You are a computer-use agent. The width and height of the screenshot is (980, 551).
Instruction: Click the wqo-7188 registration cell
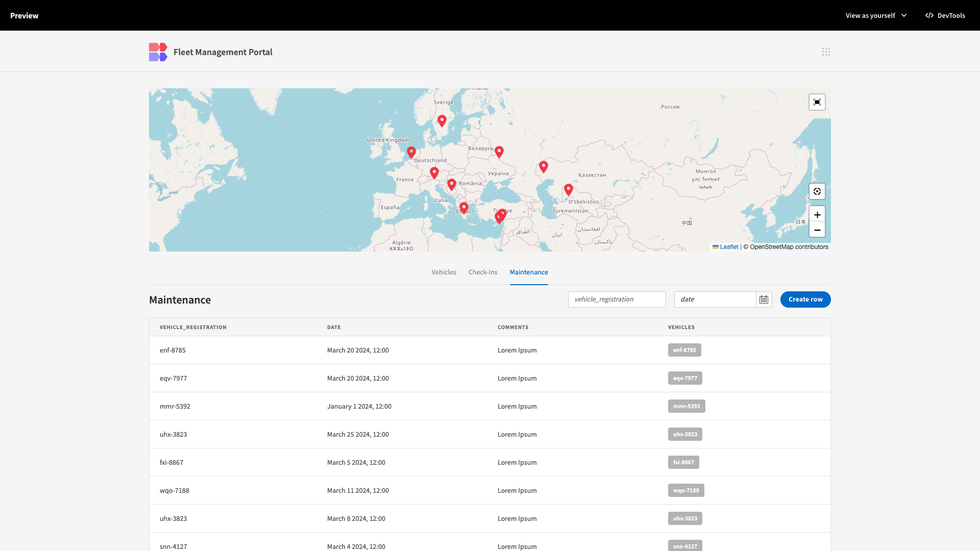175,490
